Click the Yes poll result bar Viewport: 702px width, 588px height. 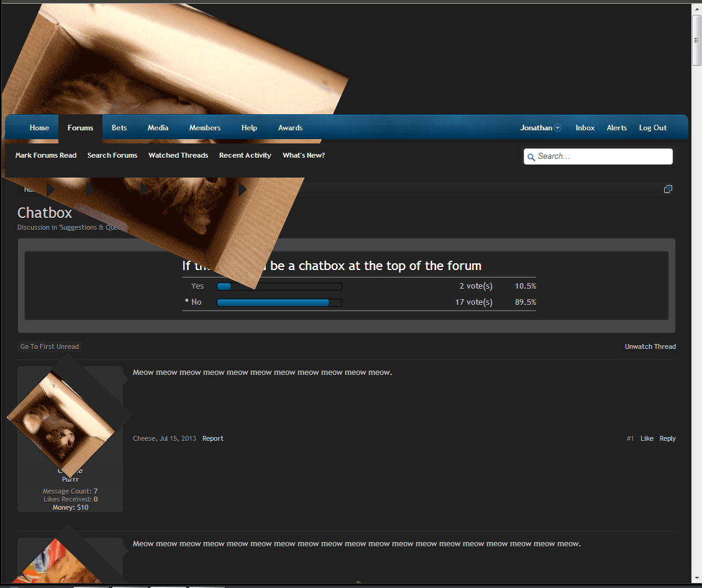click(280, 286)
